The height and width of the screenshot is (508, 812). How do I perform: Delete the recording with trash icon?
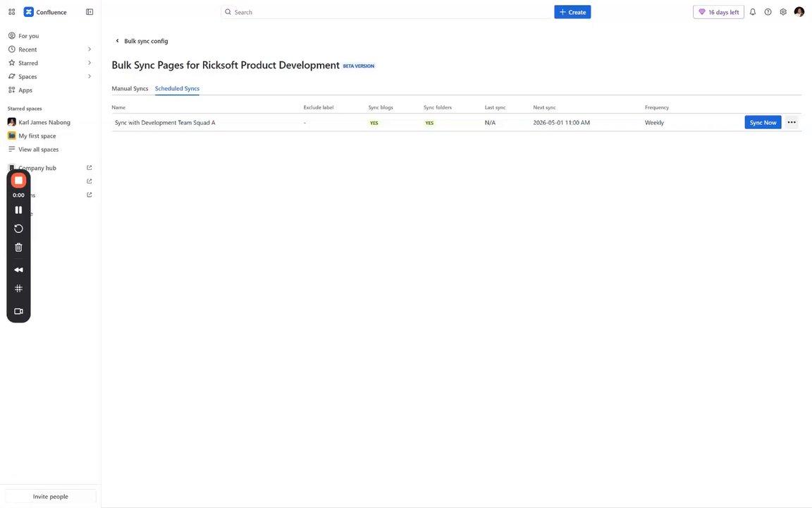18,247
